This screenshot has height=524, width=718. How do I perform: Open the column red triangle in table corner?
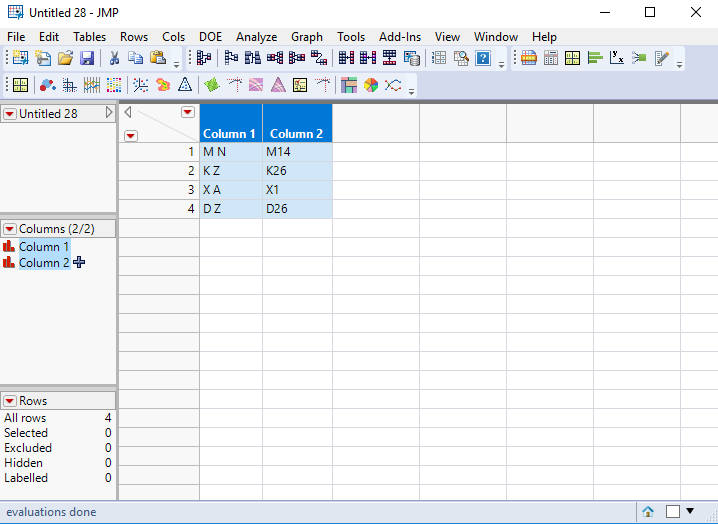click(x=188, y=112)
